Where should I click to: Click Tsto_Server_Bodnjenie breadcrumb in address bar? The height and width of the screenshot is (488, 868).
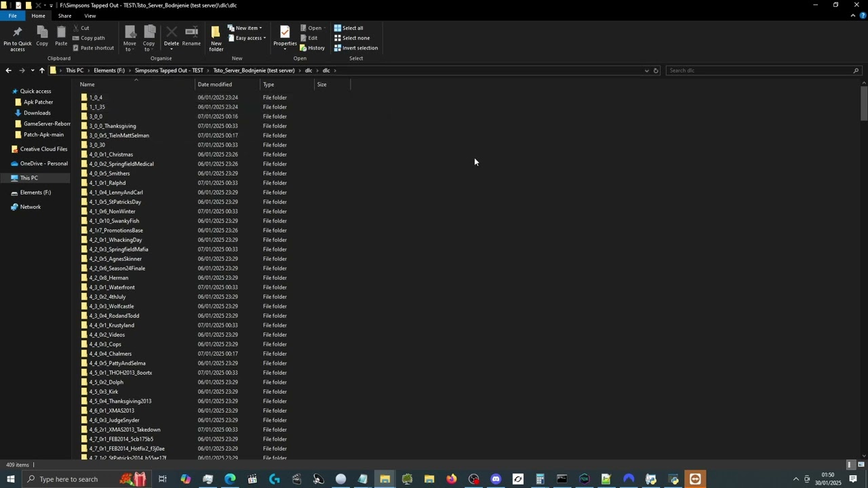click(254, 70)
